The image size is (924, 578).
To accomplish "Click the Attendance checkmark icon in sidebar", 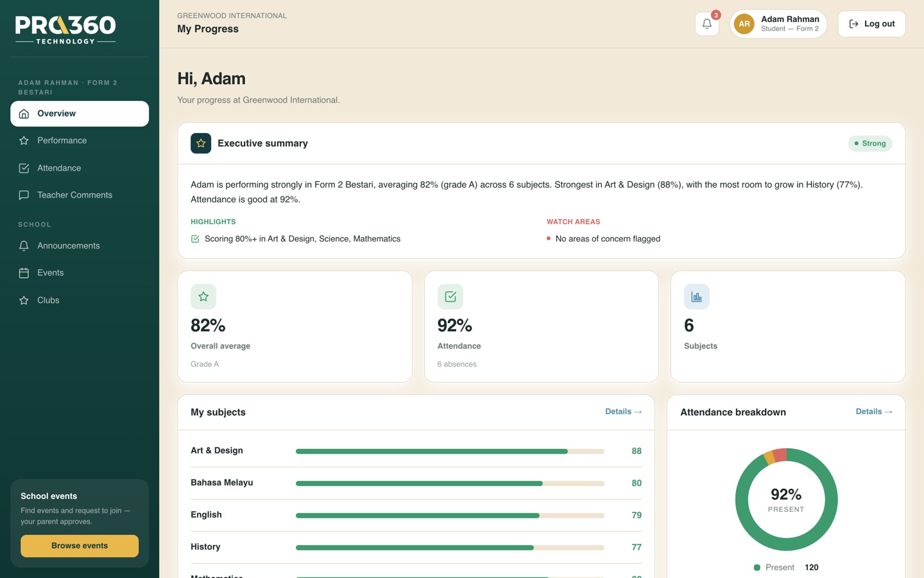I will pyautogui.click(x=24, y=168).
